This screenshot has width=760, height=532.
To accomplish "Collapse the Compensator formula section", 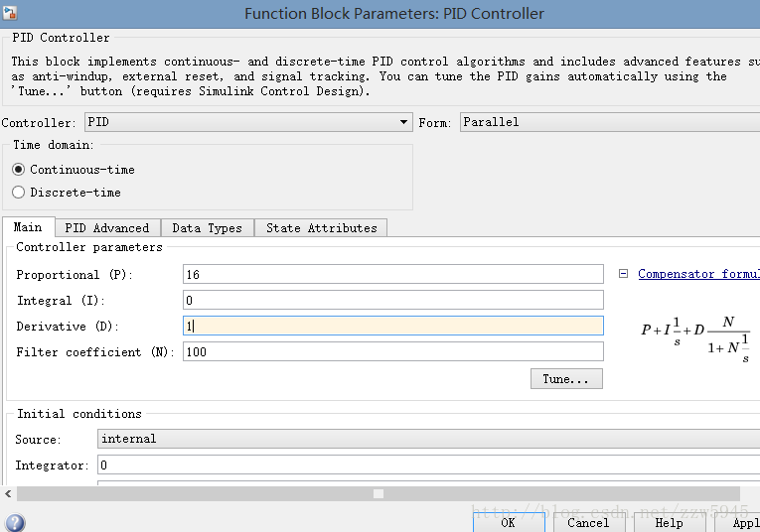I will (x=623, y=274).
